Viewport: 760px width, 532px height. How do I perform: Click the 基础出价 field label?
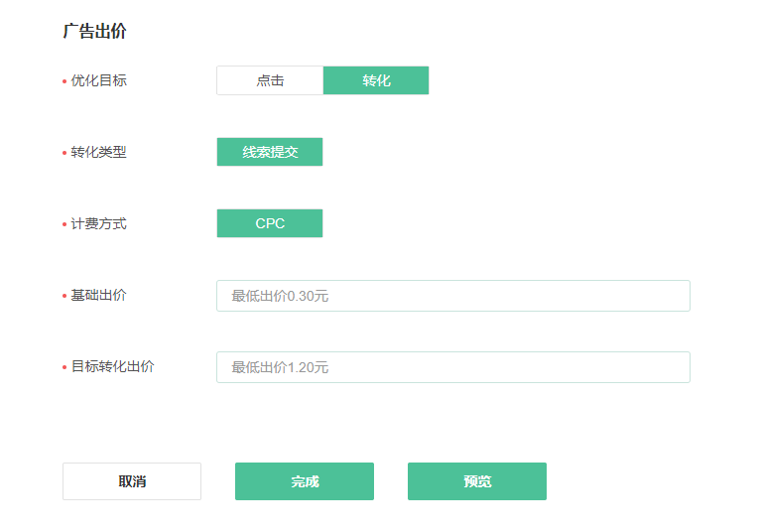98,295
